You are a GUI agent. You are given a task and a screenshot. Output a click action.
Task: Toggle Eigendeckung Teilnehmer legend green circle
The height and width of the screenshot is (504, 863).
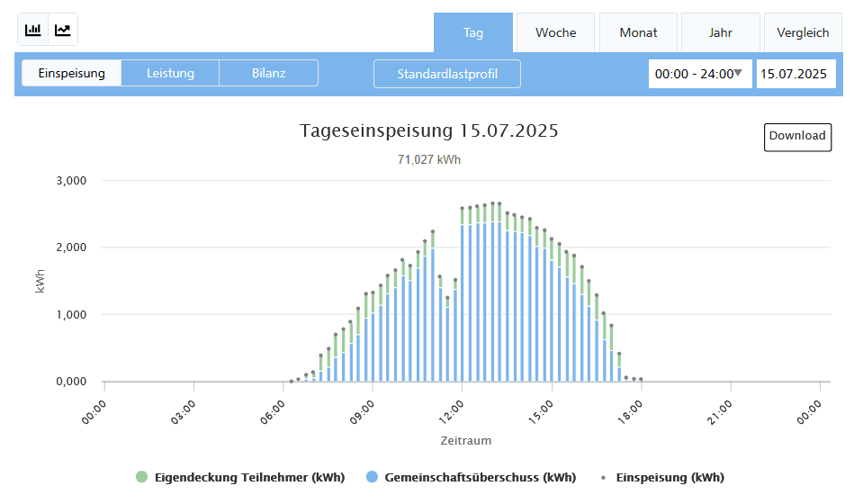coord(141,477)
